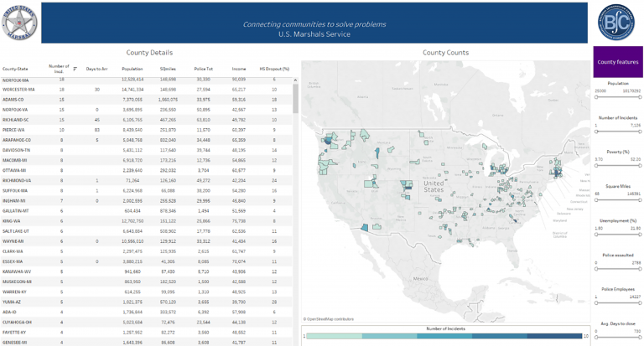Click the County features purple button
Viewport: 644px width, 346px height.
click(618, 62)
